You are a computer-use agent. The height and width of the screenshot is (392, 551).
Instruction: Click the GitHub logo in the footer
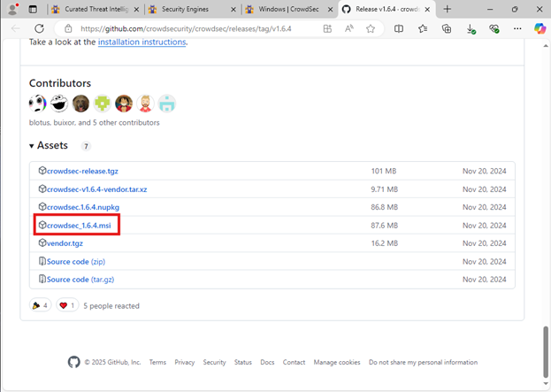[74, 362]
